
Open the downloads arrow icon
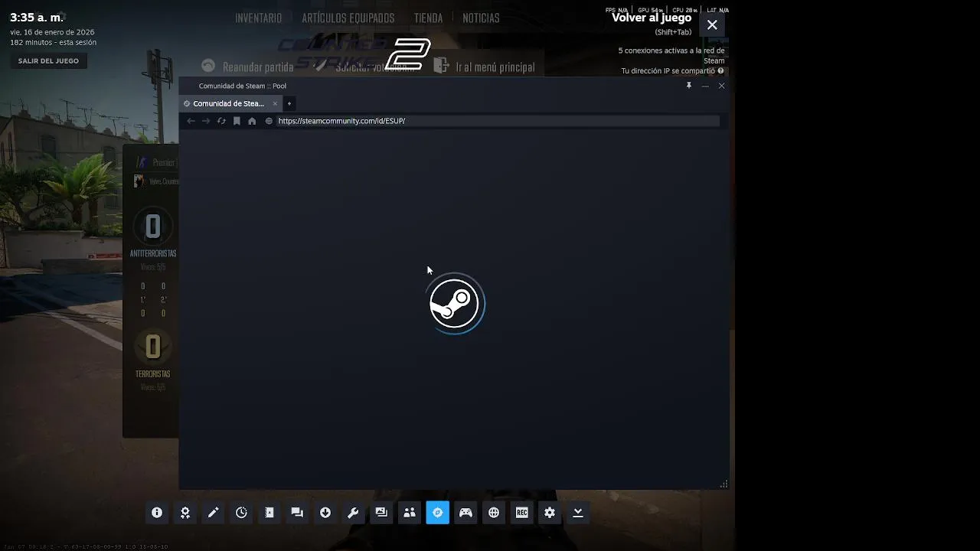pyautogui.click(x=325, y=513)
